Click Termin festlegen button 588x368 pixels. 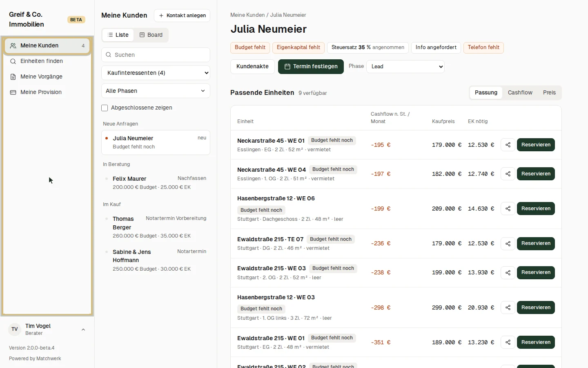tap(311, 67)
